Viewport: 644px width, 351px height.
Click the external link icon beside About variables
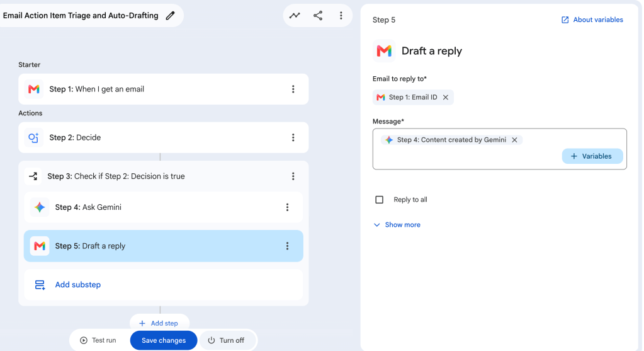(x=565, y=20)
